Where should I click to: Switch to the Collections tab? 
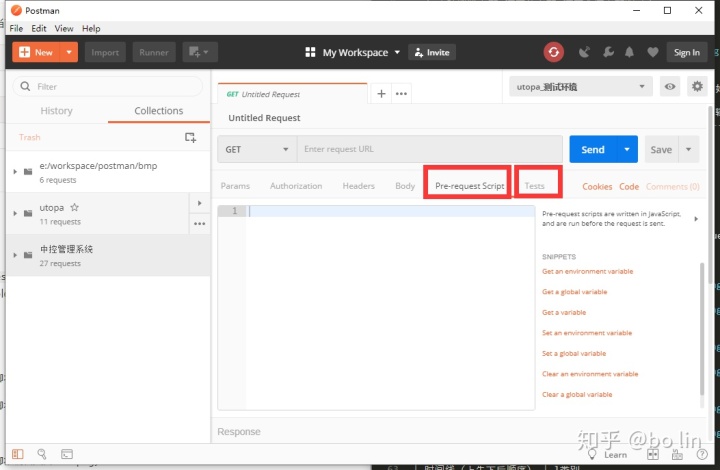(x=158, y=111)
